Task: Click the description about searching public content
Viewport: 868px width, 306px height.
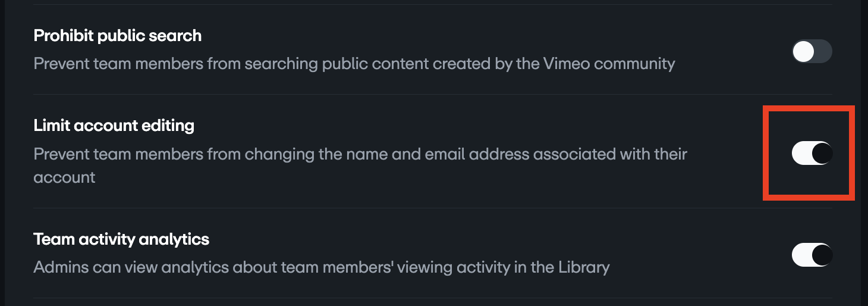Action: (x=354, y=63)
